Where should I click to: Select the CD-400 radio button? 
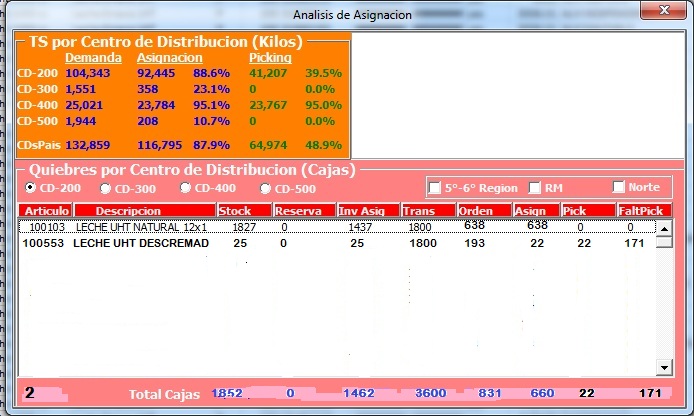point(185,188)
